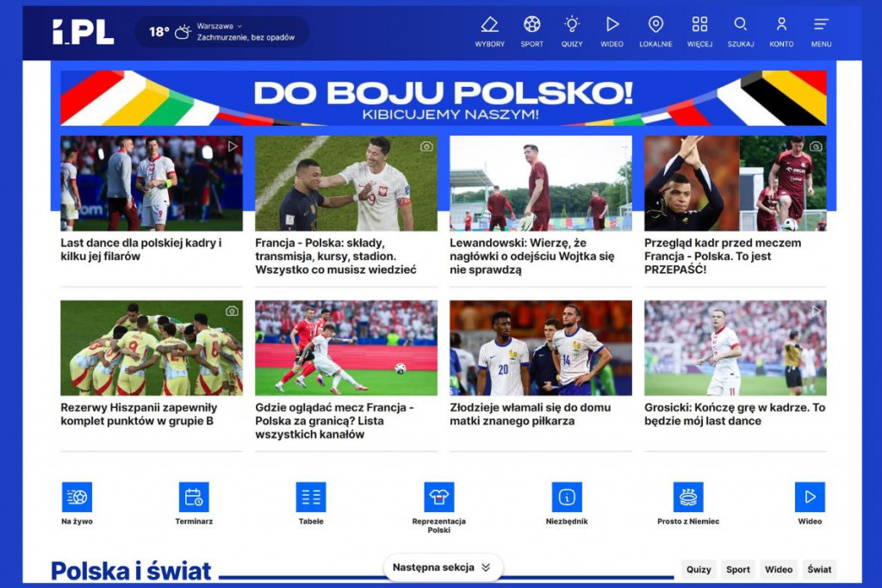Viewport: 882px width, 588px height.
Task: Select the Quizy tag under Polska i świat
Action: point(699,569)
